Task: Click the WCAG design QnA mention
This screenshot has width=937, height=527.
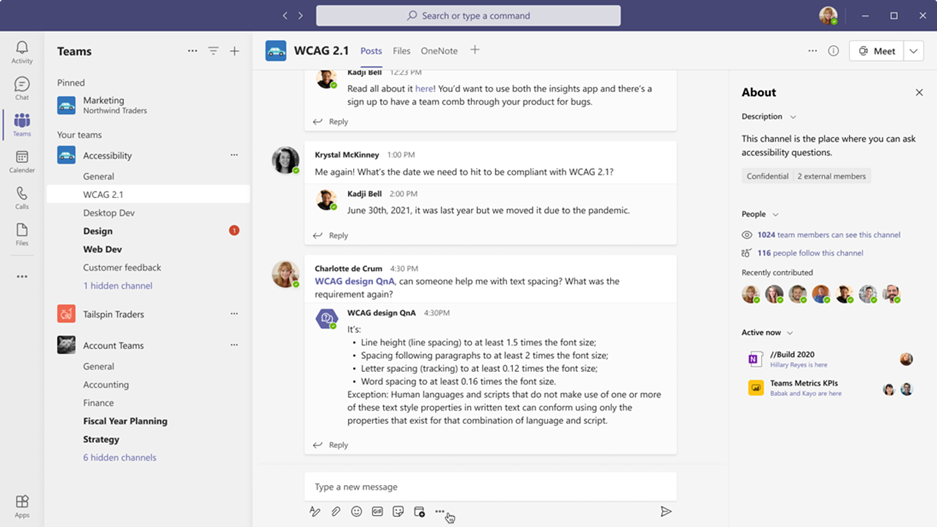Action: [355, 281]
